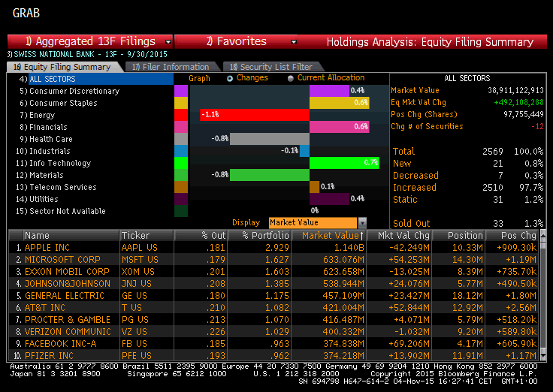Click the Sold Out count 33

click(497, 224)
